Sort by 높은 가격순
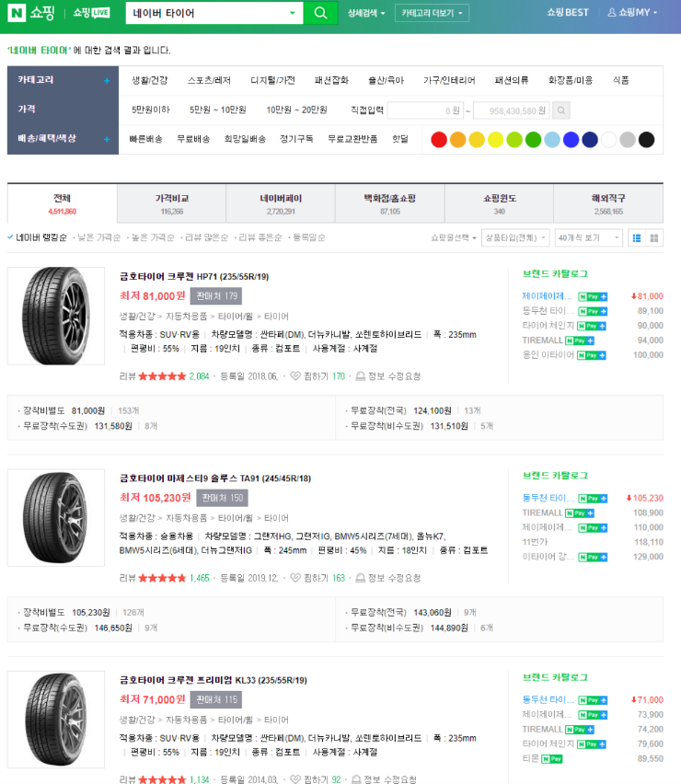 click(153, 237)
